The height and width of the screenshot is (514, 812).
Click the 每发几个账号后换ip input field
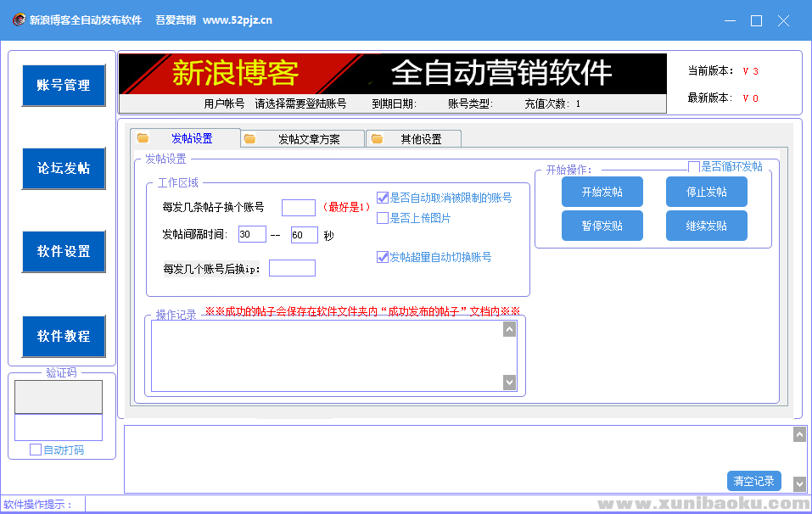292,268
